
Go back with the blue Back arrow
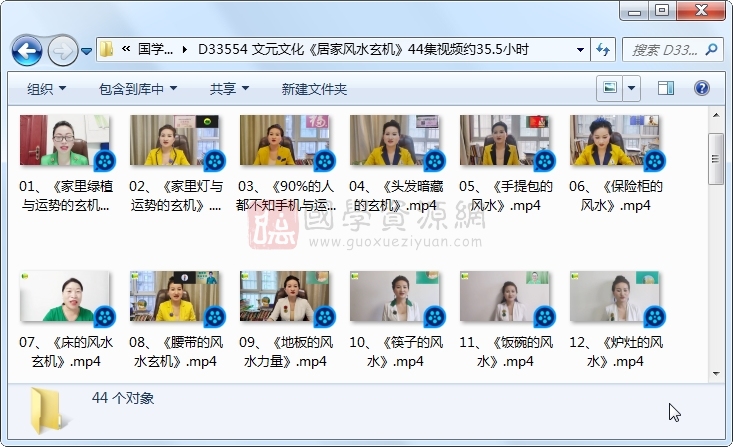tap(27, 50)
